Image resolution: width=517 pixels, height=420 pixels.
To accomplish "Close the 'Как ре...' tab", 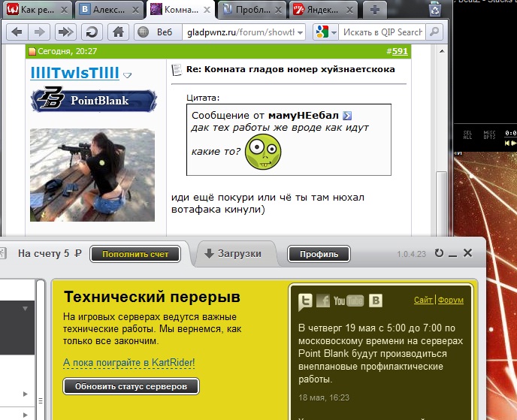I will tap(64, 11).
